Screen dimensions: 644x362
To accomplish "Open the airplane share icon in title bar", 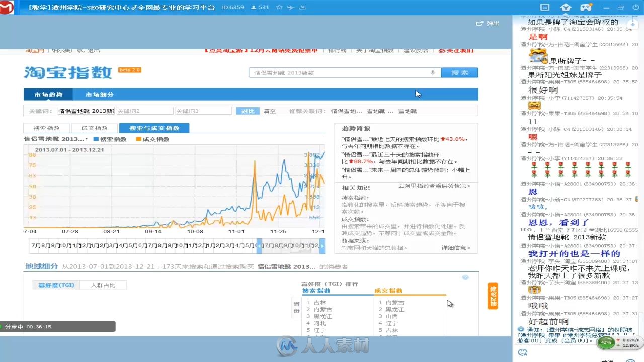I will click(x=291, y=8).
